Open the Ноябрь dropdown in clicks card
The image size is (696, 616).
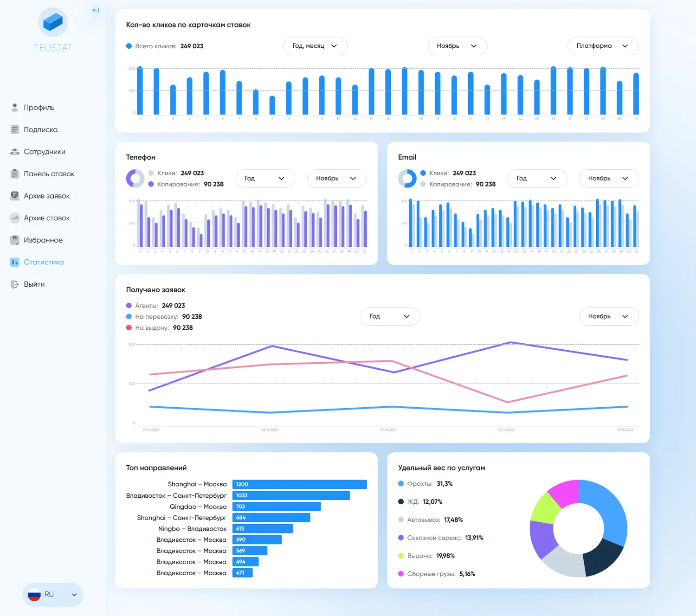click(x=458, y=46)
